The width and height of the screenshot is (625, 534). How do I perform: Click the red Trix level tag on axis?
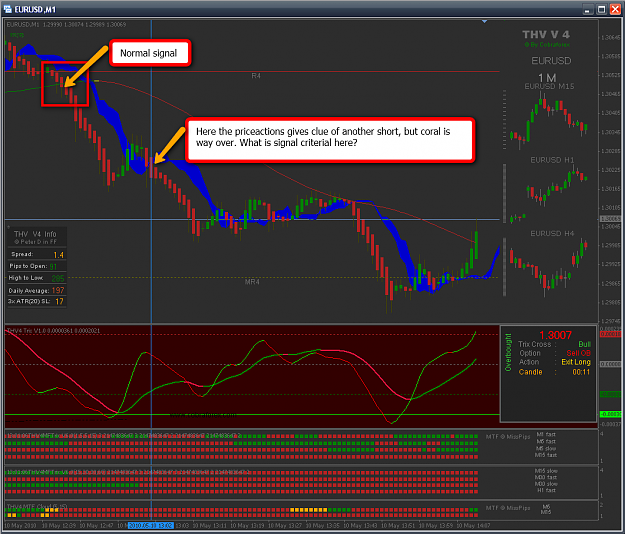click(x=610, y=334)
